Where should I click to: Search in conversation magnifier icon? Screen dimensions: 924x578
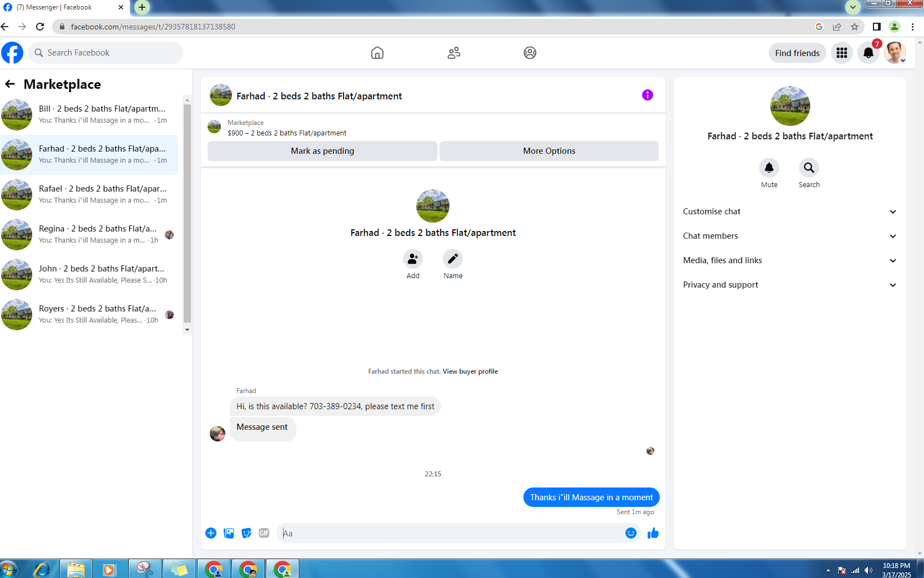coord(809,168)
